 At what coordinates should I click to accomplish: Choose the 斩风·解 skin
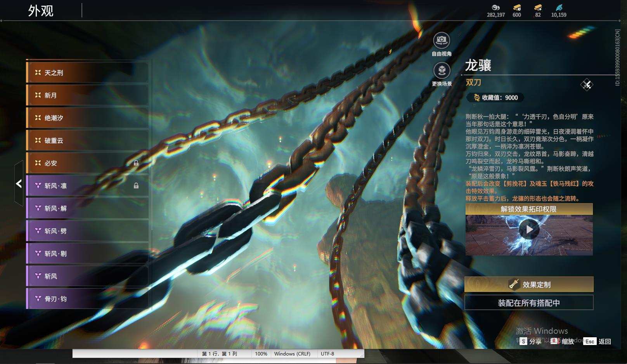tap(87, 208)
